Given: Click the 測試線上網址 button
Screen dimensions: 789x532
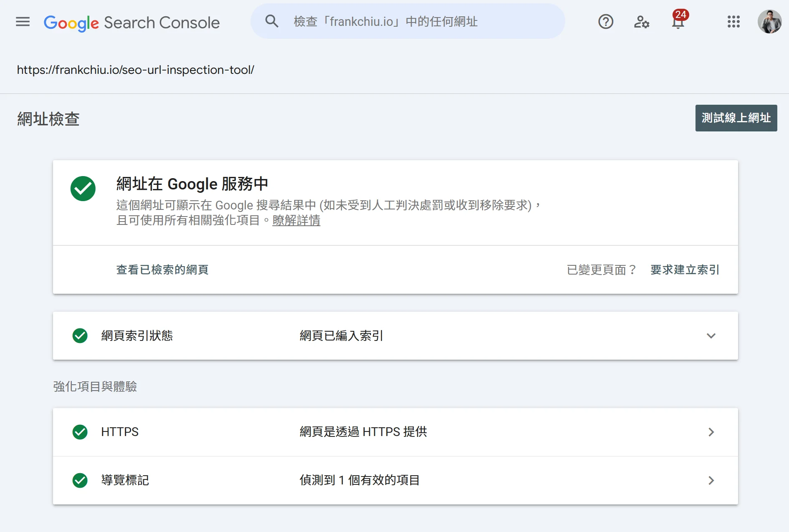Looking at the screenshot, I should [736, 118].
